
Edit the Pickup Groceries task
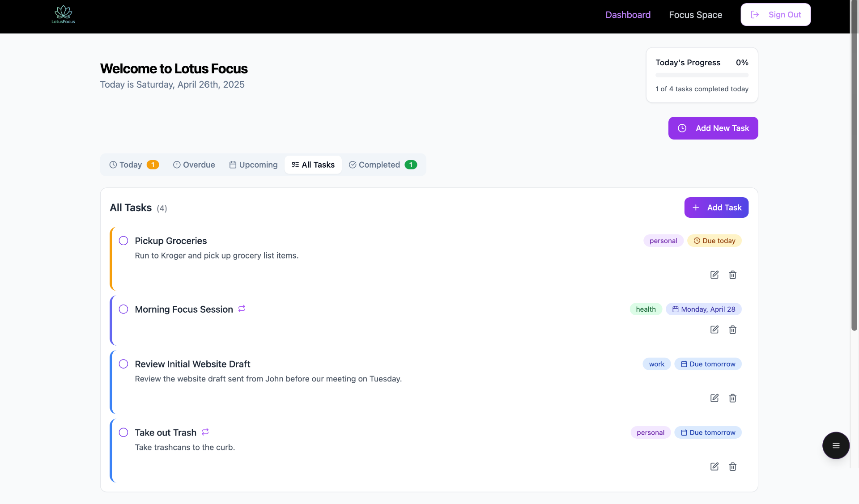[714, 275]
